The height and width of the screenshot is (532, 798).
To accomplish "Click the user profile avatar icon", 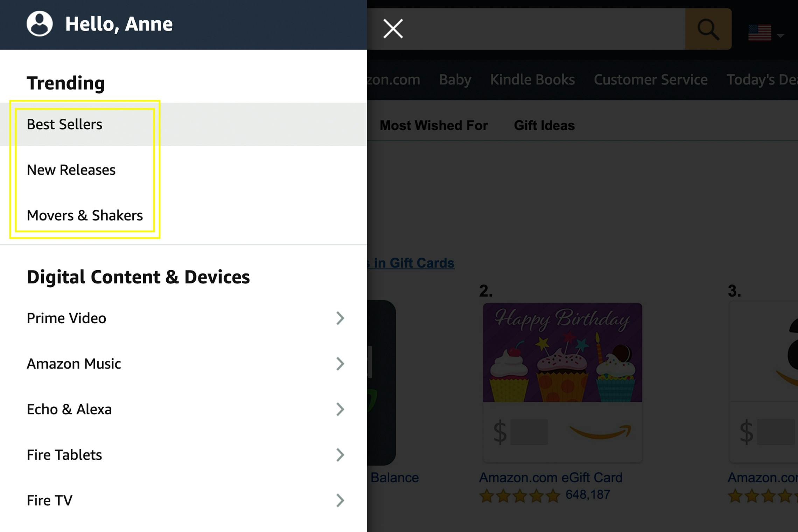I will [x=40, y=24].
